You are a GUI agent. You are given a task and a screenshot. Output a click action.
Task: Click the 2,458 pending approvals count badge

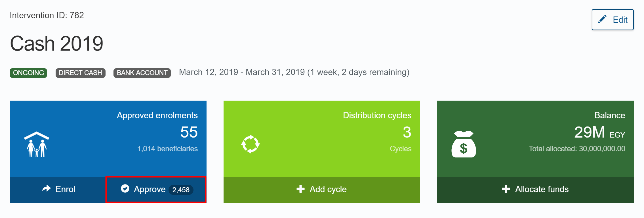click(181, 190)
